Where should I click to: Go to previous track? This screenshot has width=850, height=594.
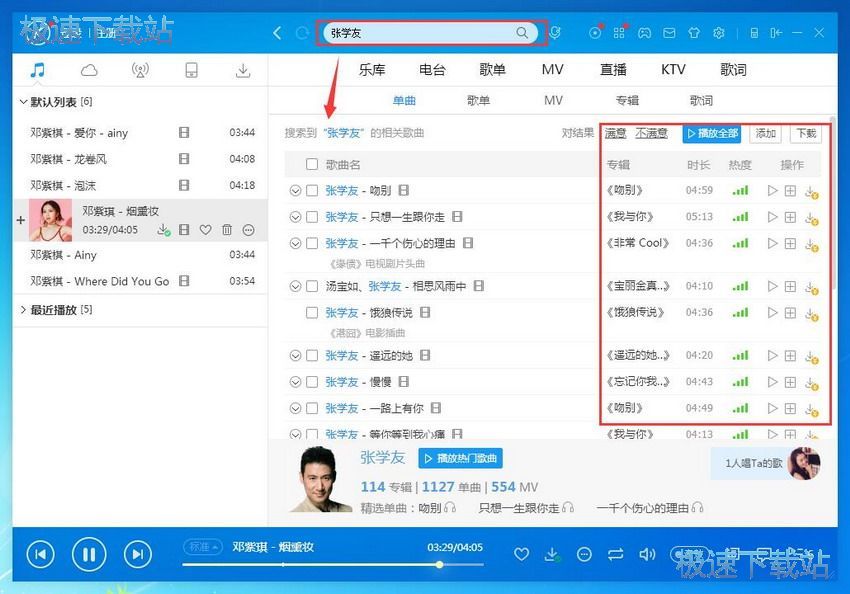41,554
